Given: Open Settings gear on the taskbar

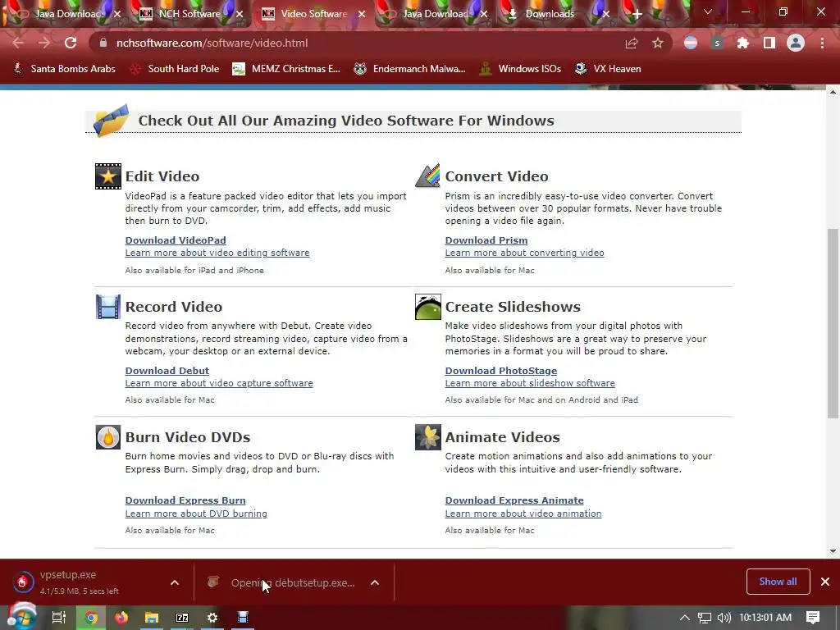Looking at the screenshot, I should 212,618.
